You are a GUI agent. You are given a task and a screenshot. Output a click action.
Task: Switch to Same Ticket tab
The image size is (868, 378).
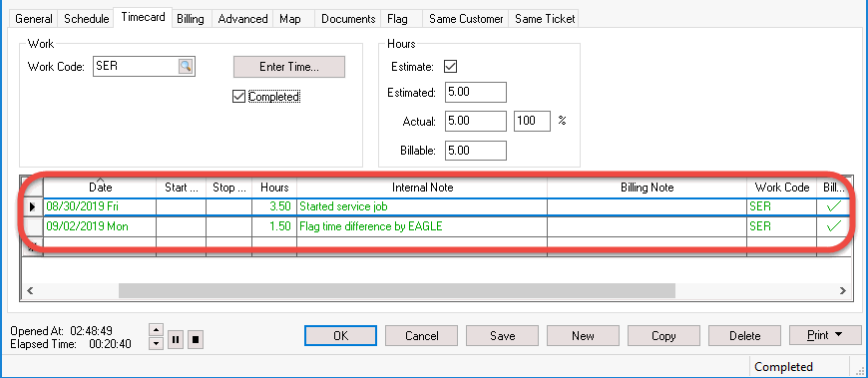pyautogui.click(x=545, y=19)
